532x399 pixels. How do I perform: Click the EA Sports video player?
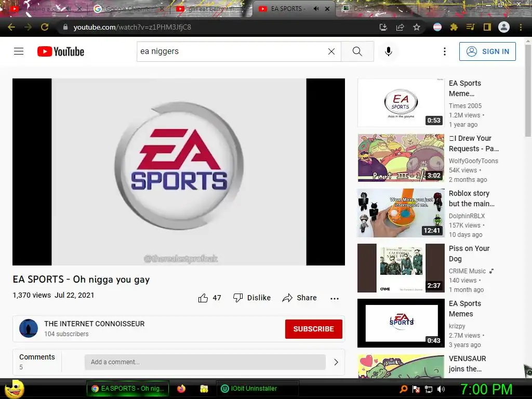[179, 172]
